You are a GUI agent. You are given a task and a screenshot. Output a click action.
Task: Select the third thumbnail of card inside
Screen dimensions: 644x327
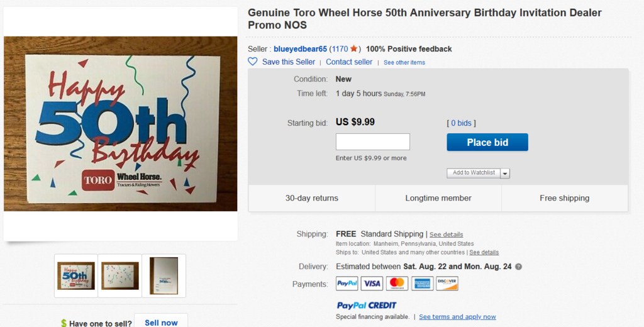coord(164,275)
